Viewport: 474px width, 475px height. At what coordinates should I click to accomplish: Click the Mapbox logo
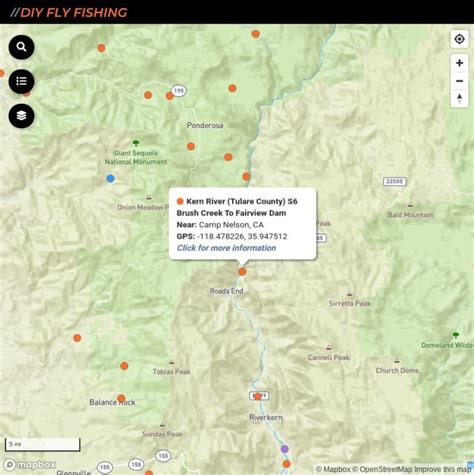[30, 464]
